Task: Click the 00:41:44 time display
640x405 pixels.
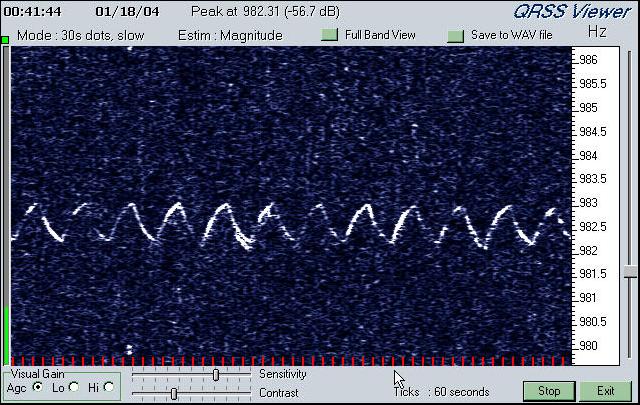Action: click(32, 11)
